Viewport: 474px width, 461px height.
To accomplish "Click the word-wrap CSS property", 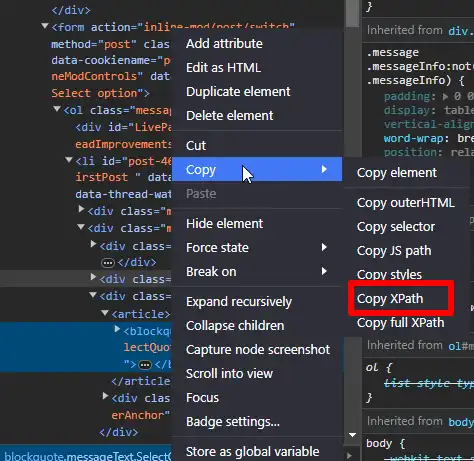I will click(x=414, y=138).
